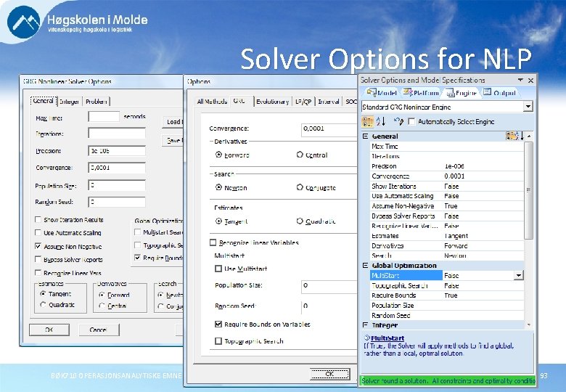This screenshot has width=566, height=392.
Task: Click the Iterations field in GRG dialog
Action: (117, 133)
